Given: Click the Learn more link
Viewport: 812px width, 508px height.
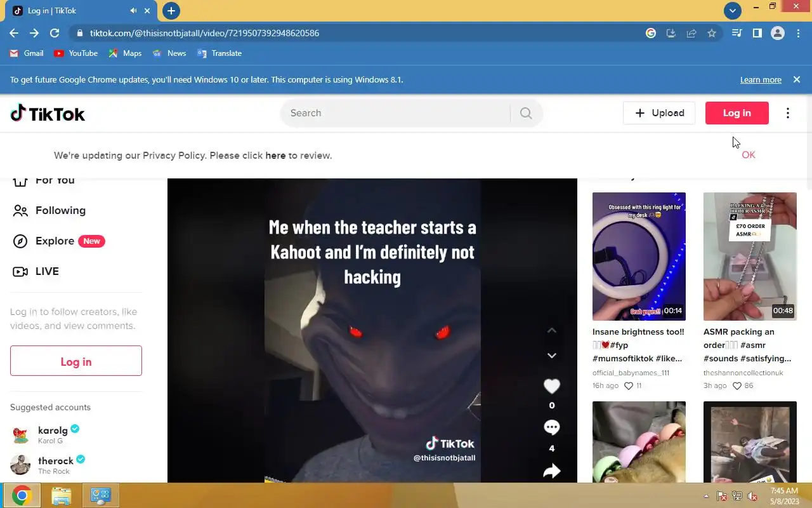Looking at the screenshot, I should tap(761, 80).
